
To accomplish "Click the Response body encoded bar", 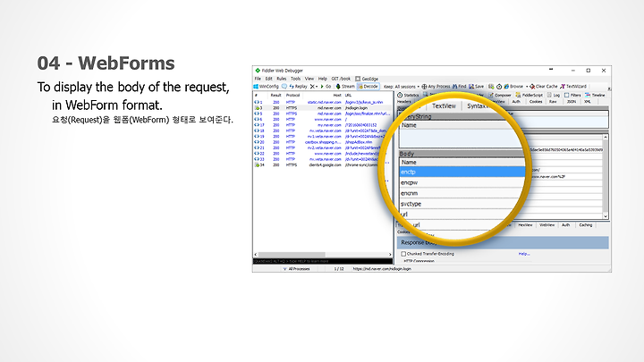I will [x=503, y=242].
